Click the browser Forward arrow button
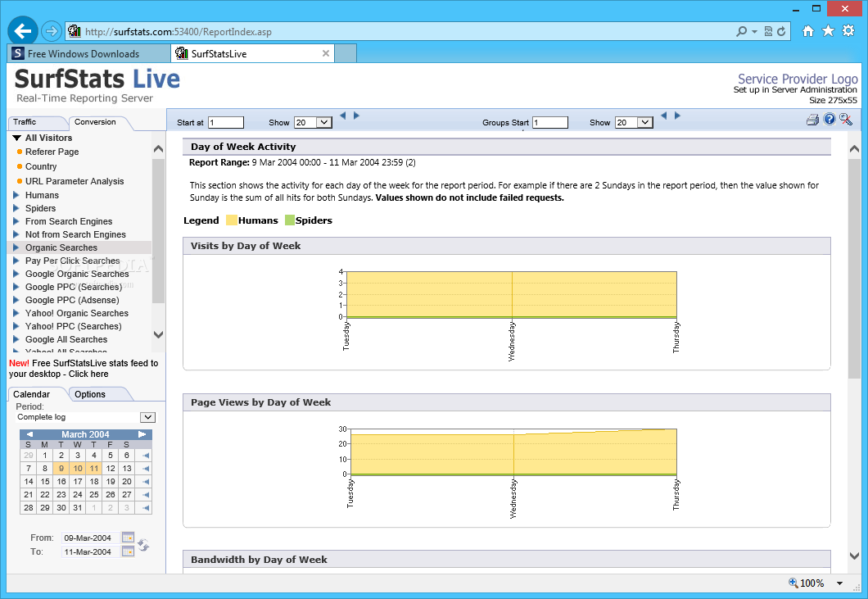 click(x=52, y=31)
